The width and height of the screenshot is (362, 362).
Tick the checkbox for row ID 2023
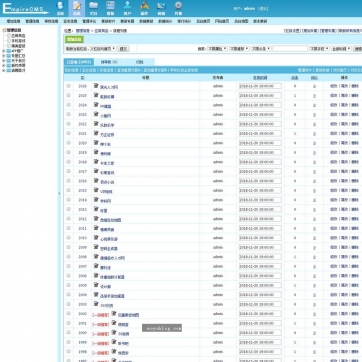click(69, 114)
